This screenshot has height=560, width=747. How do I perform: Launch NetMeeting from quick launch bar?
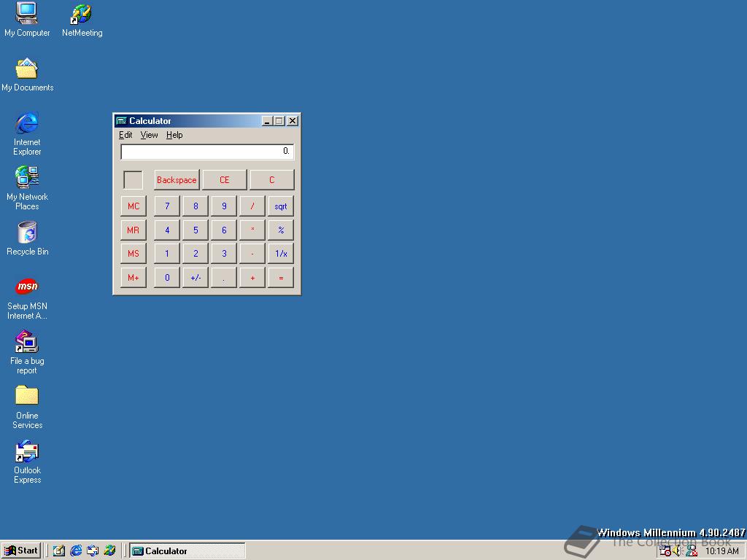click(x=109, y=551)
